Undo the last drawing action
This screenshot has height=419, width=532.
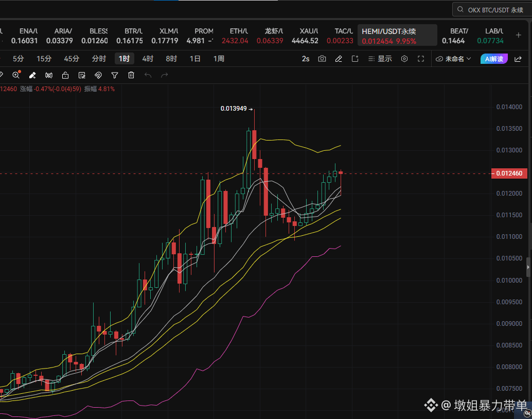[x=148, y=75]
